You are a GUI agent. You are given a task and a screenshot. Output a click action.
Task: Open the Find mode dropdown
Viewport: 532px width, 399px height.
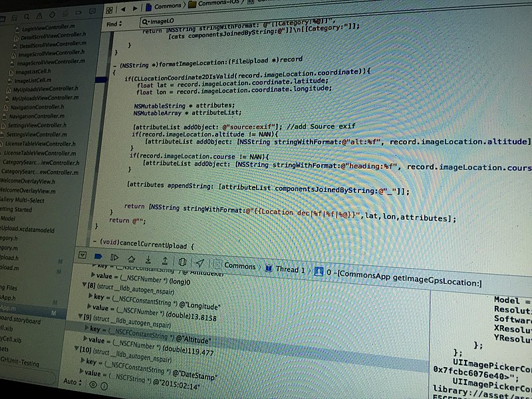click(113, 24)
